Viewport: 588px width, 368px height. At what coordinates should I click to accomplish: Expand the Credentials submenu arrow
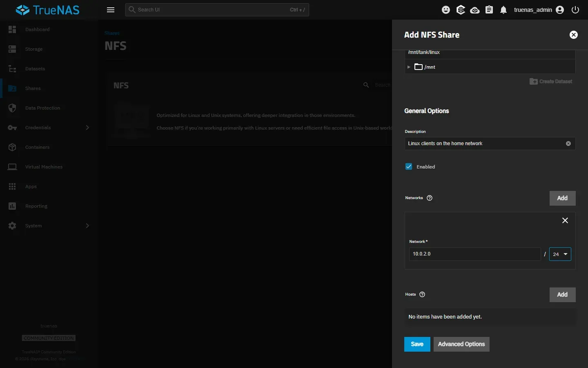pyautogui.click(x=87, y=128)
